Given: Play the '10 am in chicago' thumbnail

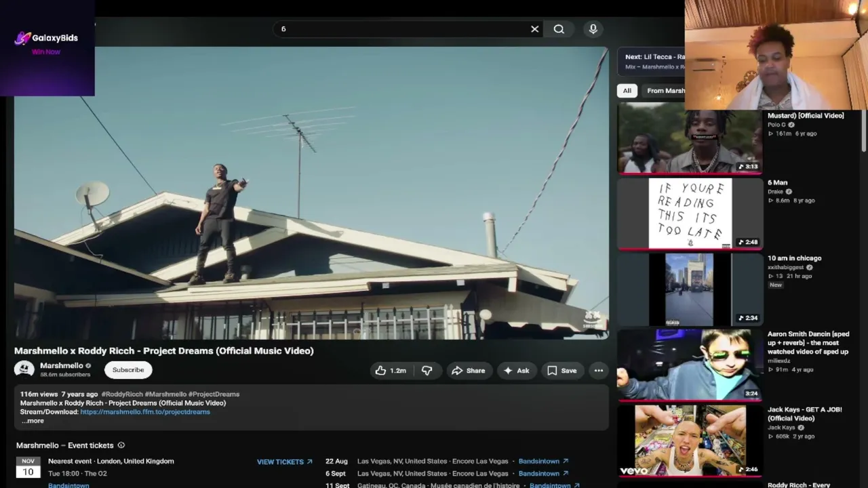Looking at the screenshot, I should [x=690, y=289].
